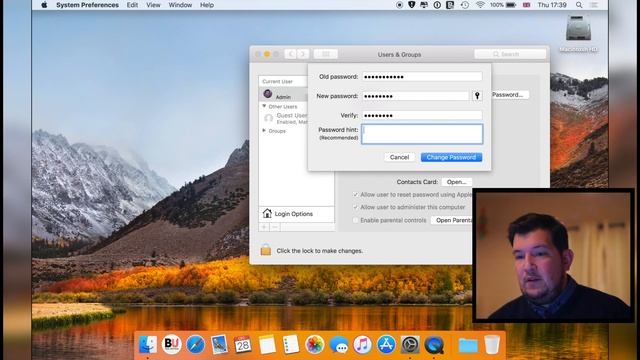The height and width of the screenshot is (360, 640).
Task: Open Notification Center in menu bar
Action: tap(594, 5)
